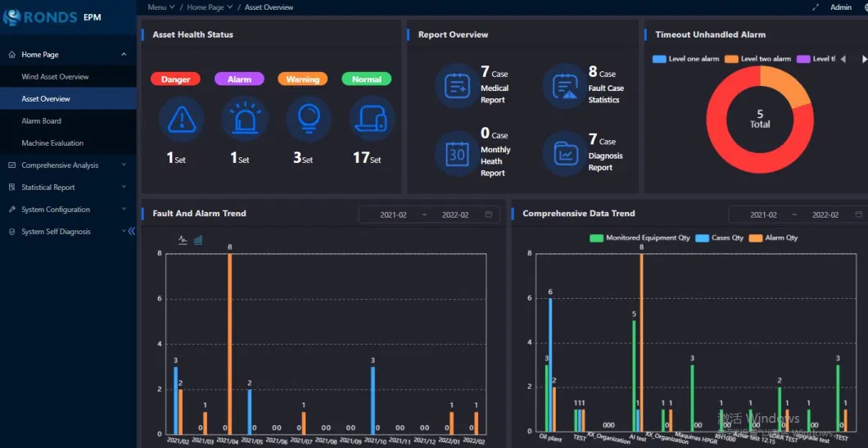
Task: Open the Diagnosis Report folder icon
Action: [x=564, y=154]
